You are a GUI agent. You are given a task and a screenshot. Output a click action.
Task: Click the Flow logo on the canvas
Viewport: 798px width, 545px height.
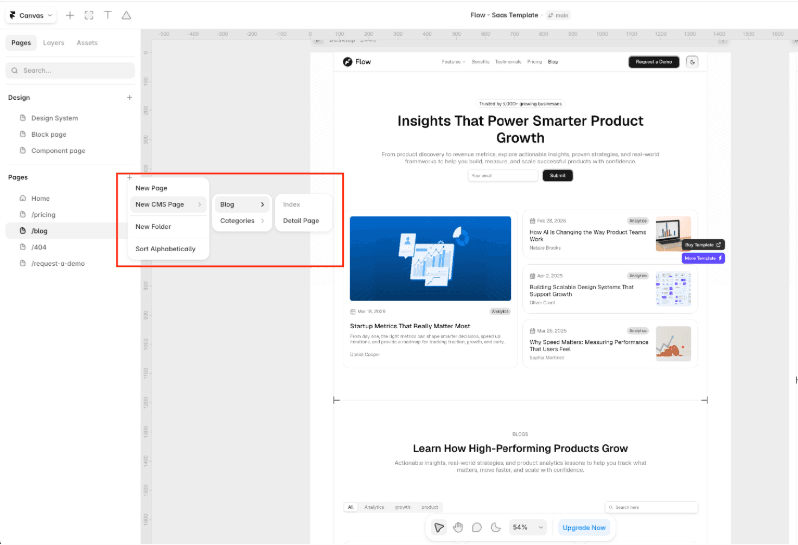coord(357,62)
